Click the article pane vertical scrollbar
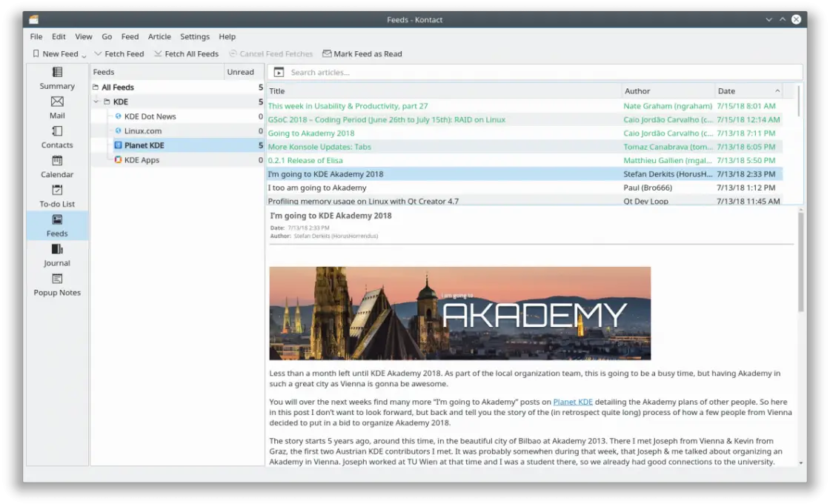 [x=801, y=262]
